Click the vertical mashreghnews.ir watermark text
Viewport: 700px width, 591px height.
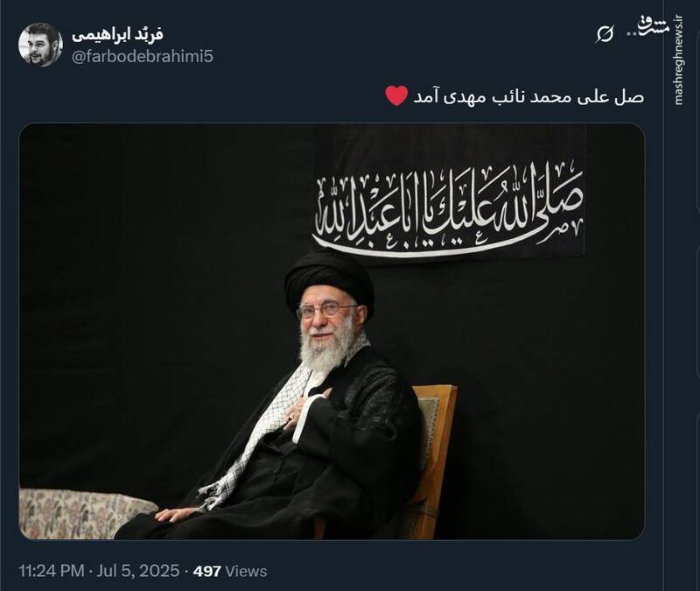(679, 60)
